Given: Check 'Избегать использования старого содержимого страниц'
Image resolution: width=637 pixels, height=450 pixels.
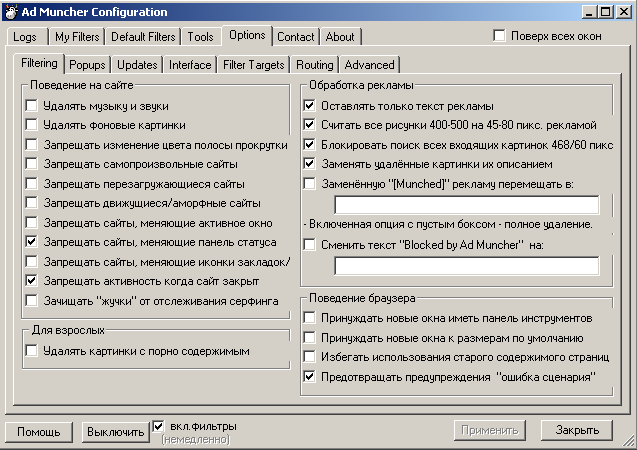Looking at the screenshot, I should [x=309, y=357].
